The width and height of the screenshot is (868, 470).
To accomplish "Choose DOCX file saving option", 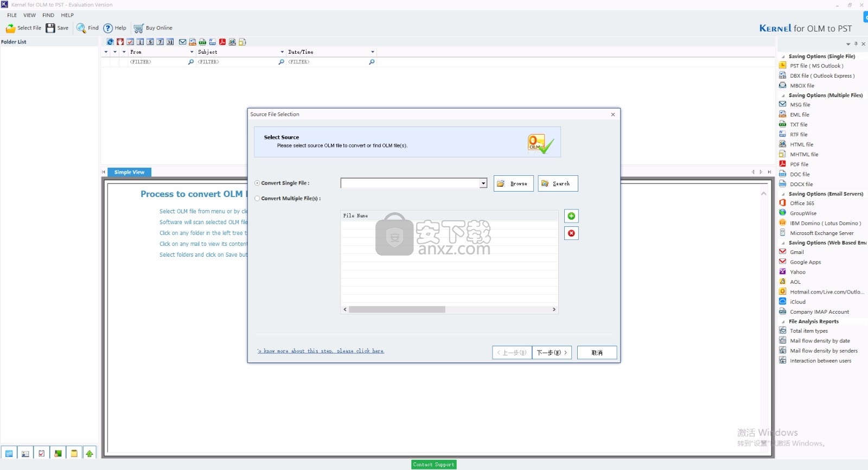I will click(801, 185).
